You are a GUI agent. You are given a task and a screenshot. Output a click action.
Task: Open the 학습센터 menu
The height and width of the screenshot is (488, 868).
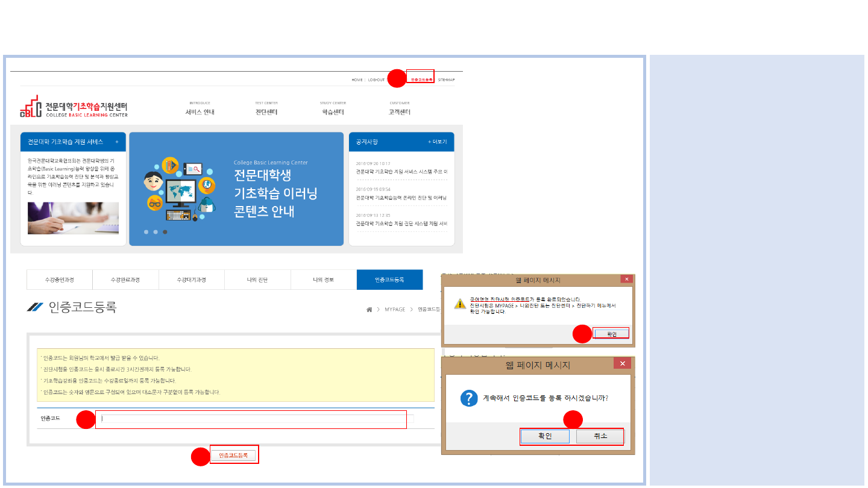pyautogui.click(x=333, y=112)
